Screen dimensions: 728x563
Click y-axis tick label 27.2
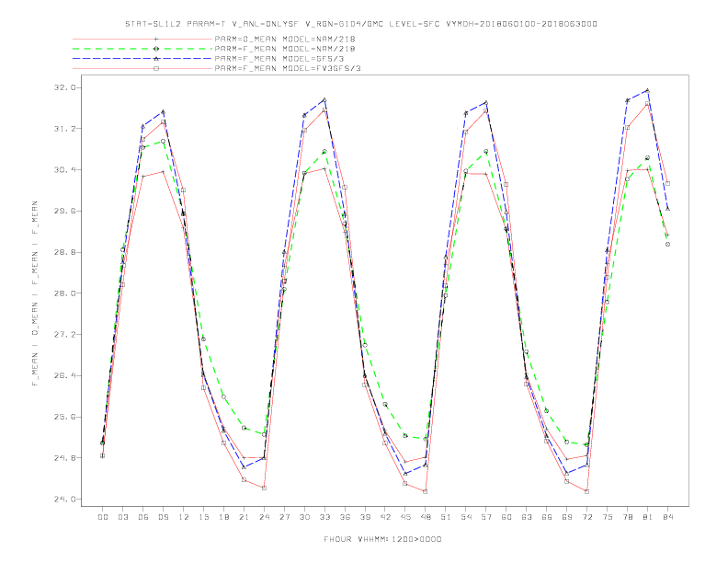[64, 335]
